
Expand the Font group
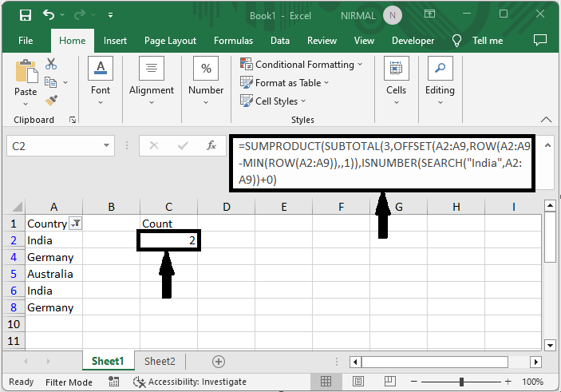pos(101,81)
